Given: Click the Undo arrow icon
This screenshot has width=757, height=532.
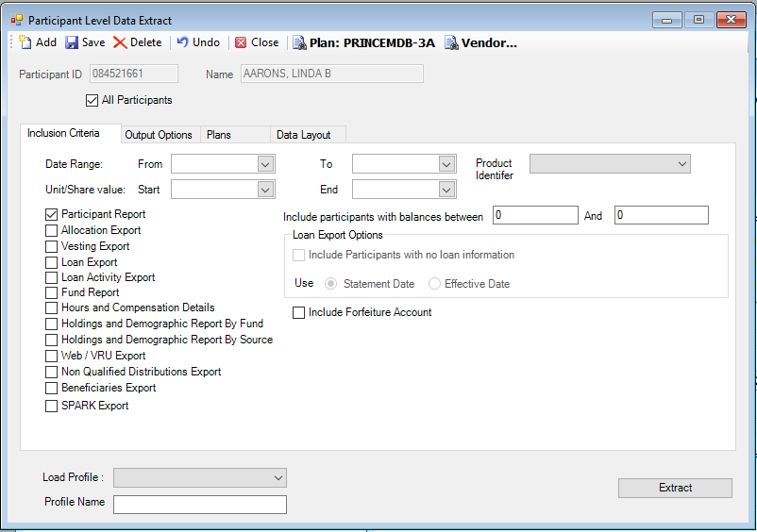Looking at the screenshot, I should tap(183, 42).
